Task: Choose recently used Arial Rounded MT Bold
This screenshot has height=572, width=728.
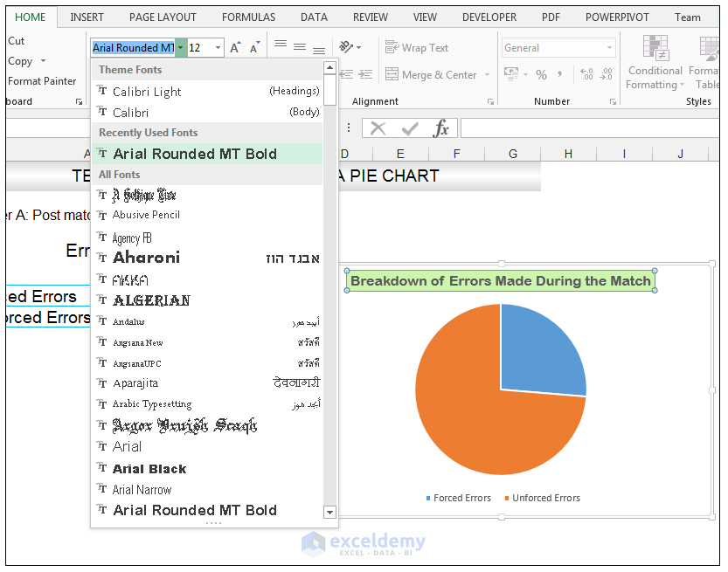Action: 207,154
